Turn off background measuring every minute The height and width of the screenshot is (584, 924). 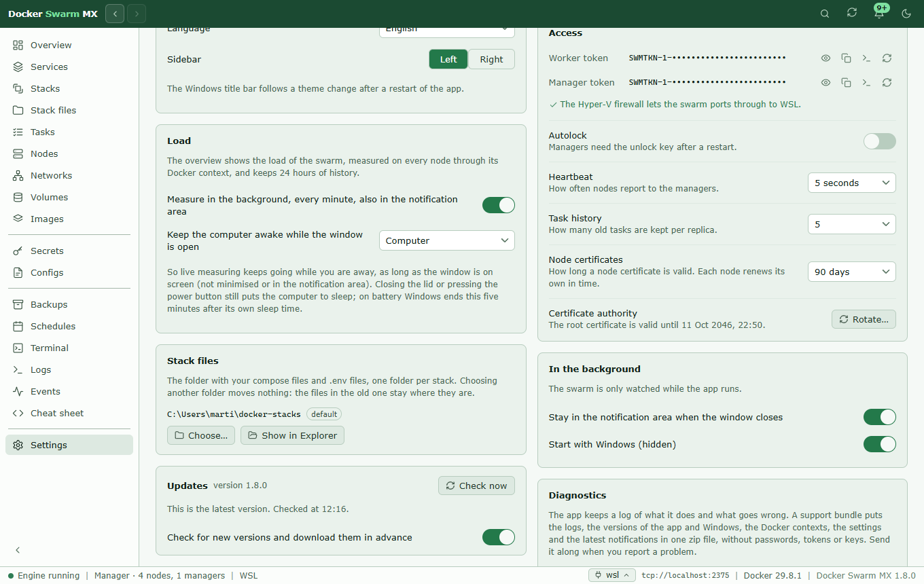pyautogui.click(x=499, y=205)
